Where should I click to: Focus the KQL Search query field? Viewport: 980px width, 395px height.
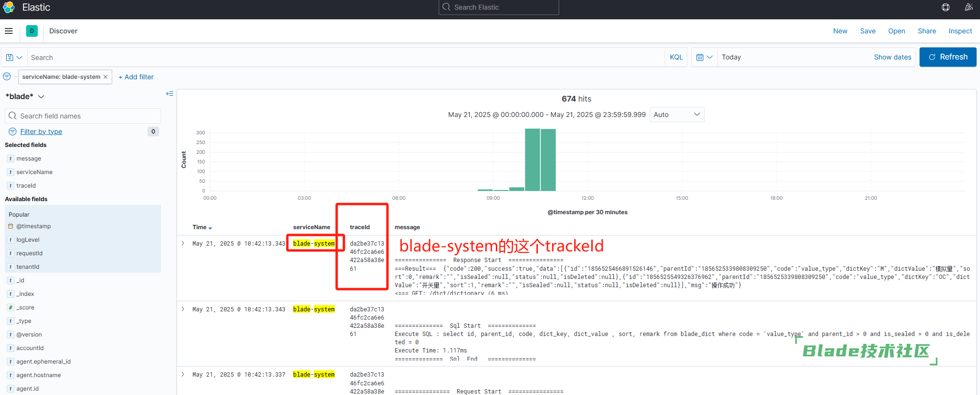coord(346,58)
